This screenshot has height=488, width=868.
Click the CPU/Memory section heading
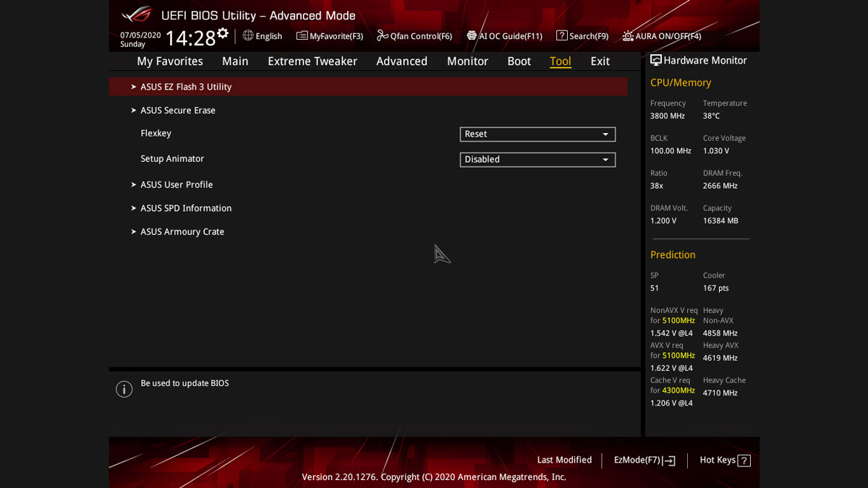point(681,83)
